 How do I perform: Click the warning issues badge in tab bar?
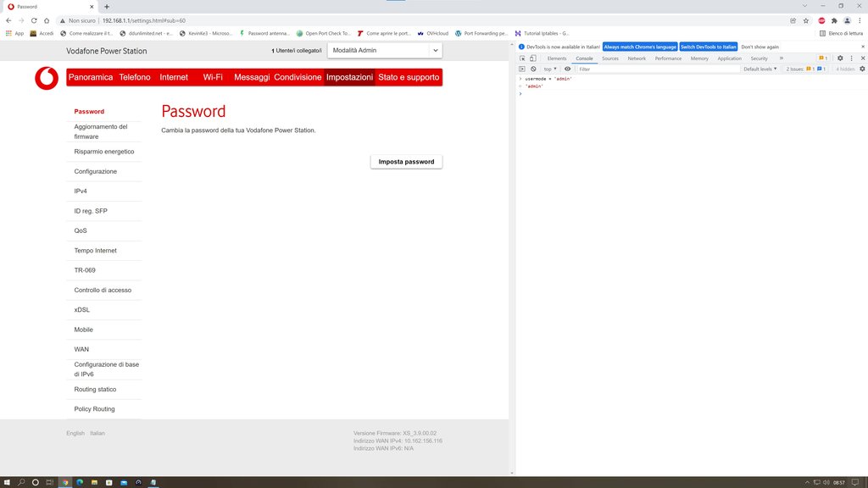pos(823,58)
